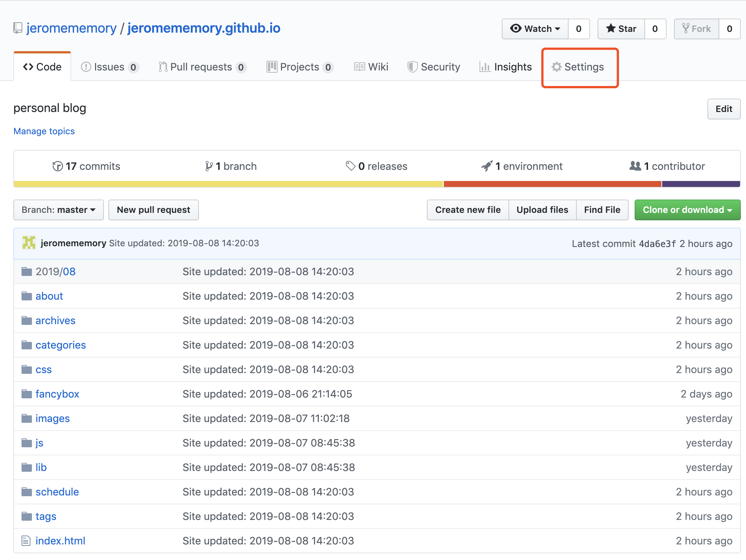
Task: Click the commits history clock icon
Action: pos(58,166)
